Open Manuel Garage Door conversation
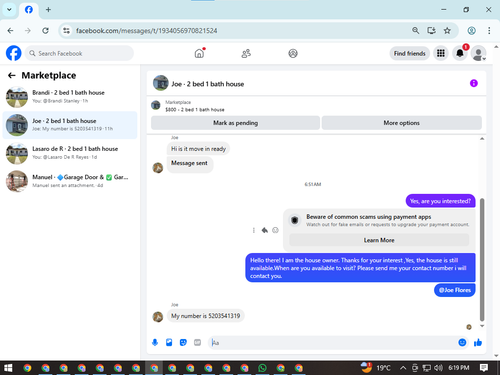The image size is (500, 375). point(70,181)
